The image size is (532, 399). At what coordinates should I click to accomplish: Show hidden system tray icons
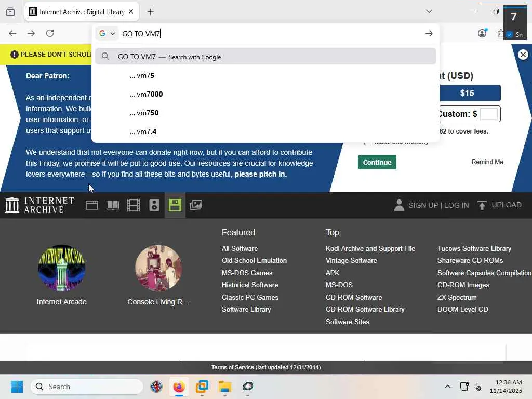[x=447, y=387]
